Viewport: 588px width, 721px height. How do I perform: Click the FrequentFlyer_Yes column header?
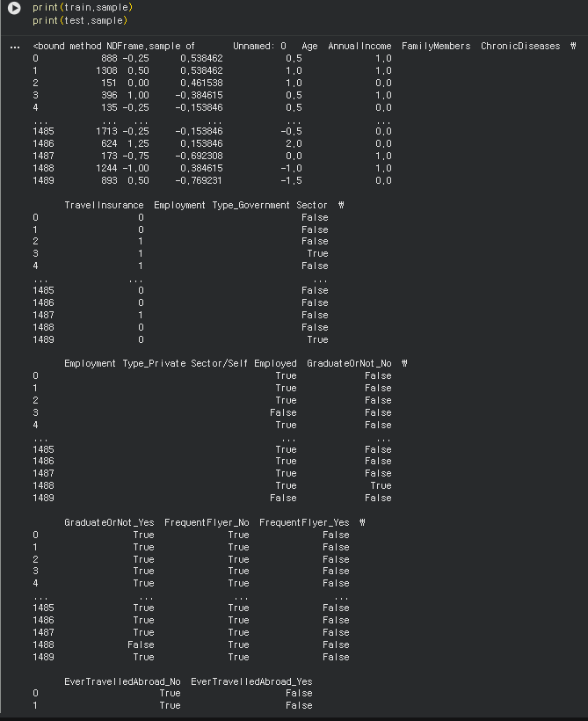304,522
